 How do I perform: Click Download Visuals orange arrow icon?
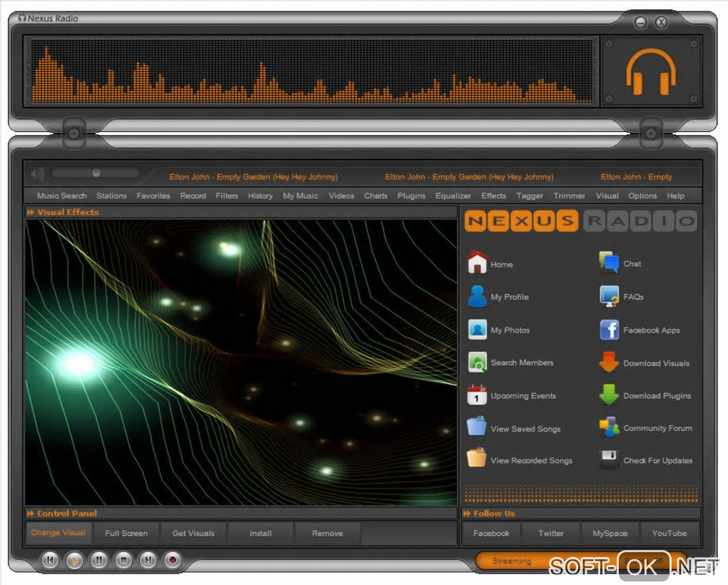(609, 362)
